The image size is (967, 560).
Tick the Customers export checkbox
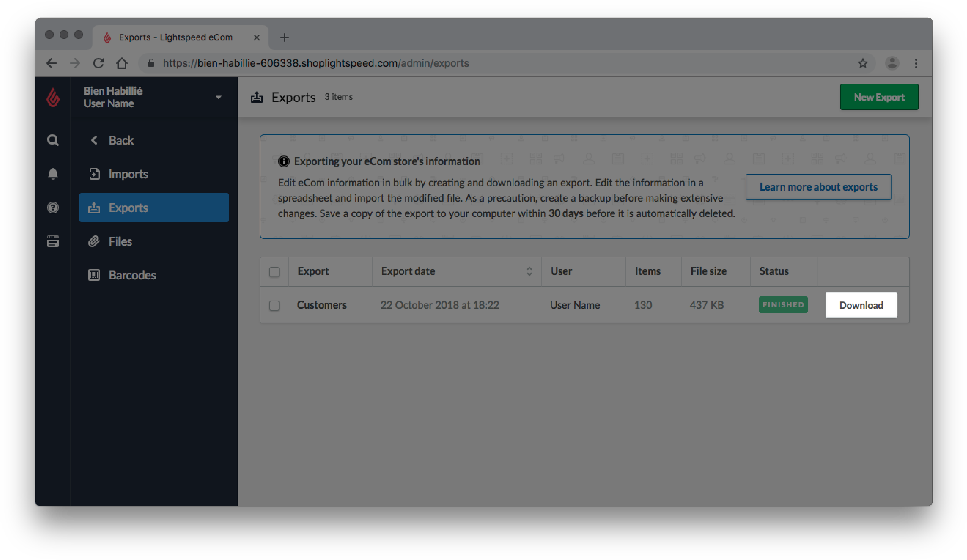point(274,306)
